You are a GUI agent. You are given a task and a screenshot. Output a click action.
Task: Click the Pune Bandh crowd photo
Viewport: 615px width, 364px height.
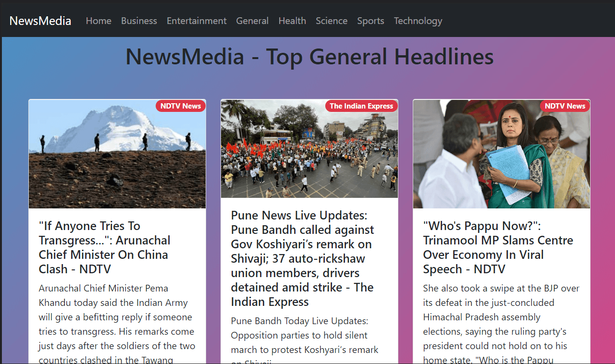pyautogui.click(x=309, y=149)
